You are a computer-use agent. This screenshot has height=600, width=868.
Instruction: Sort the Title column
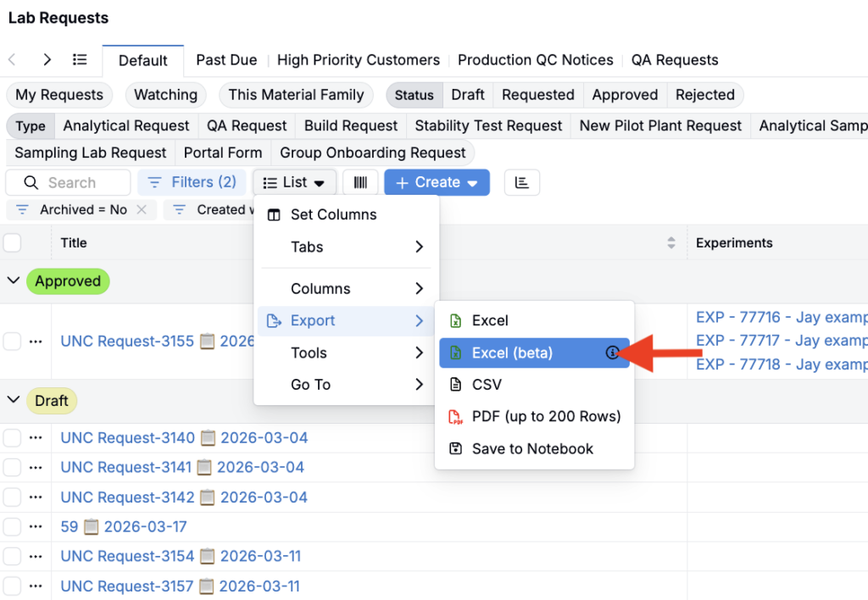[x=671, y=243]
